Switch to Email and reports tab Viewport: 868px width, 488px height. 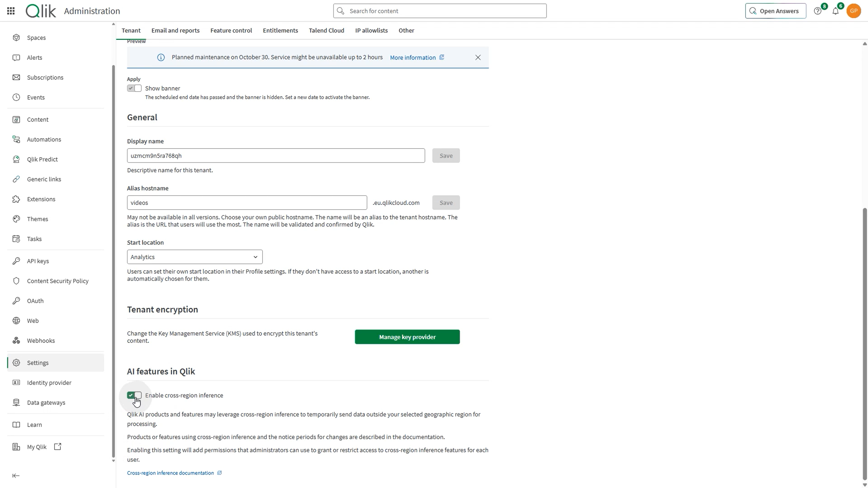175,31
